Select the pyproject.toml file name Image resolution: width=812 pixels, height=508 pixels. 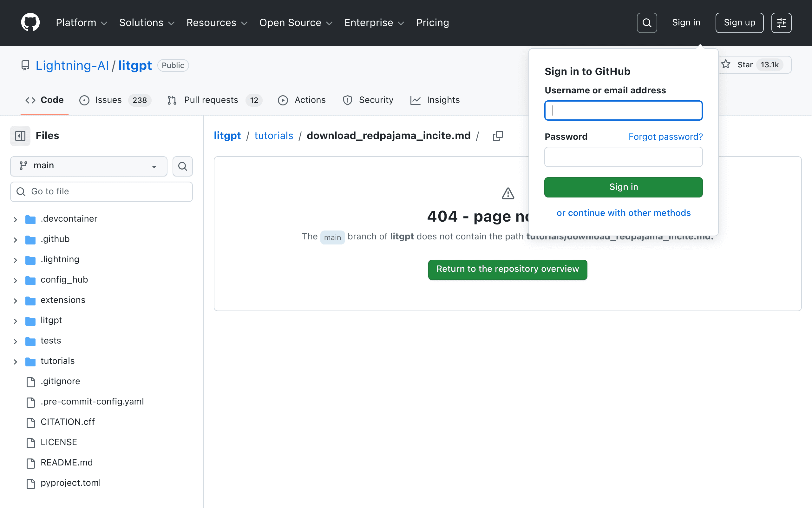click(x=70, y=483)
